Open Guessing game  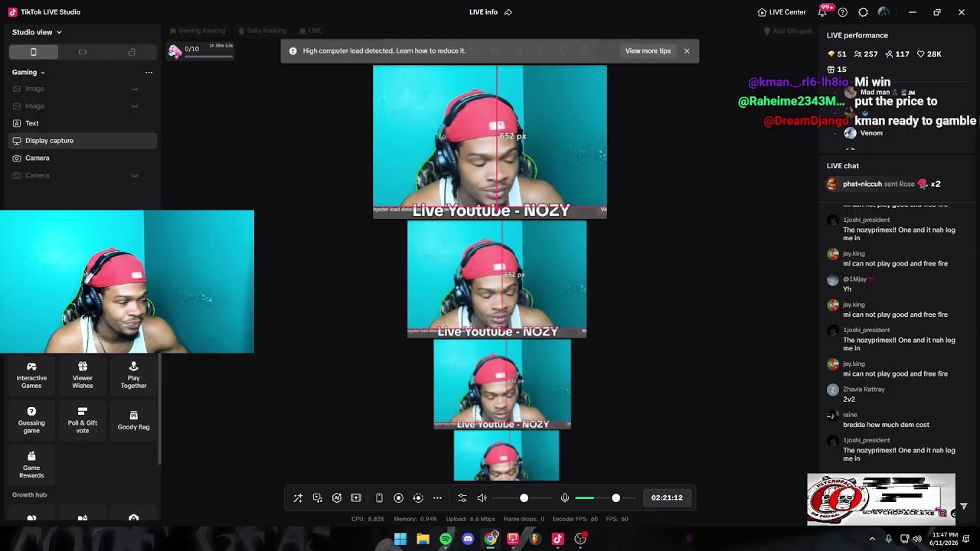[31, 420]
